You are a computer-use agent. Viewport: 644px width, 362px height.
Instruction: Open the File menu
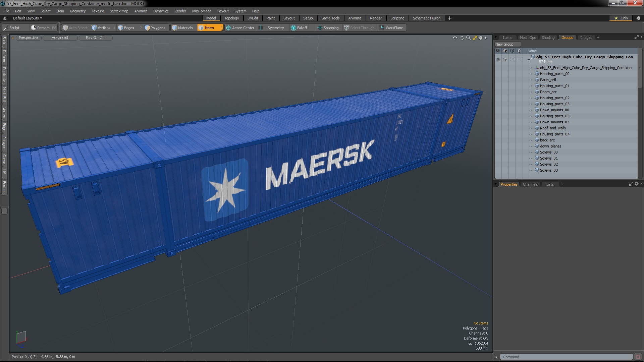[6, 11]
